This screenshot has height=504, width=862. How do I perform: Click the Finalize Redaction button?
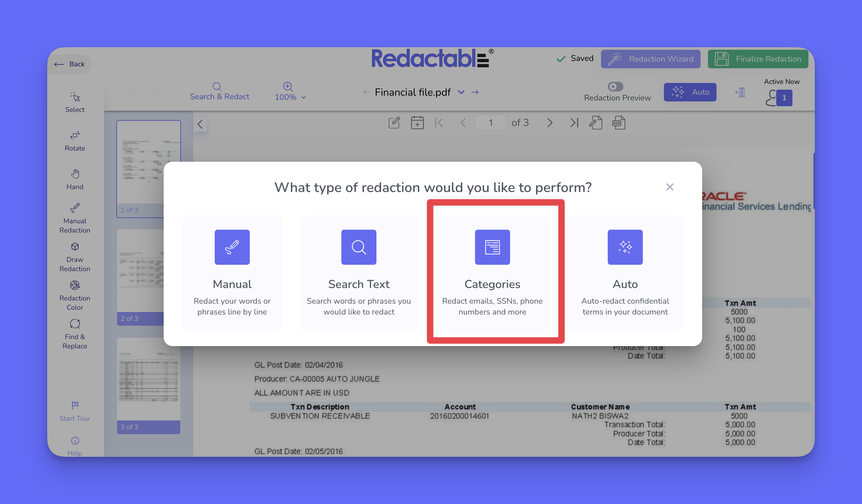pos(758,59)
